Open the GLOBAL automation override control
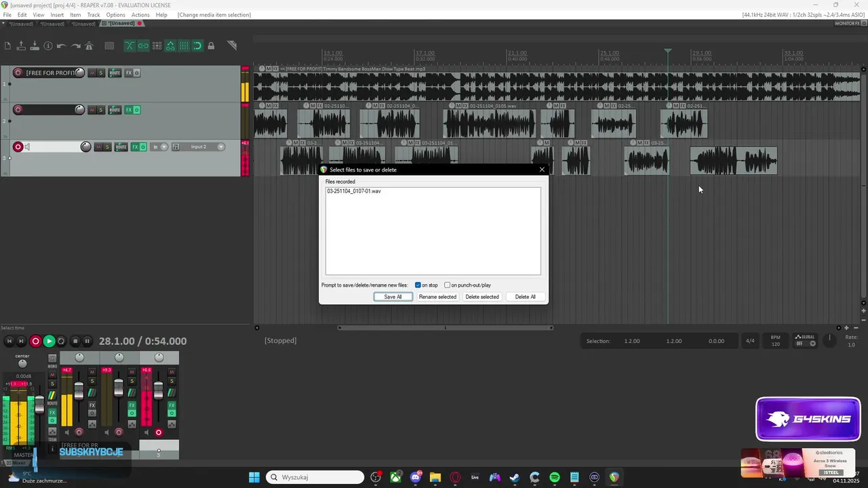 (x=805, y=340)
